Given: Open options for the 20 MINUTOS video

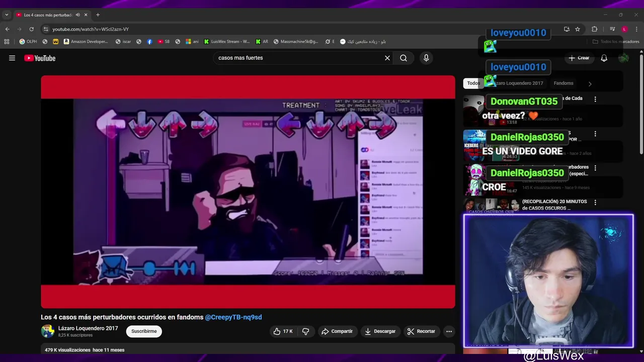Looking at the screenshot, I should click(x=595, y=202).
